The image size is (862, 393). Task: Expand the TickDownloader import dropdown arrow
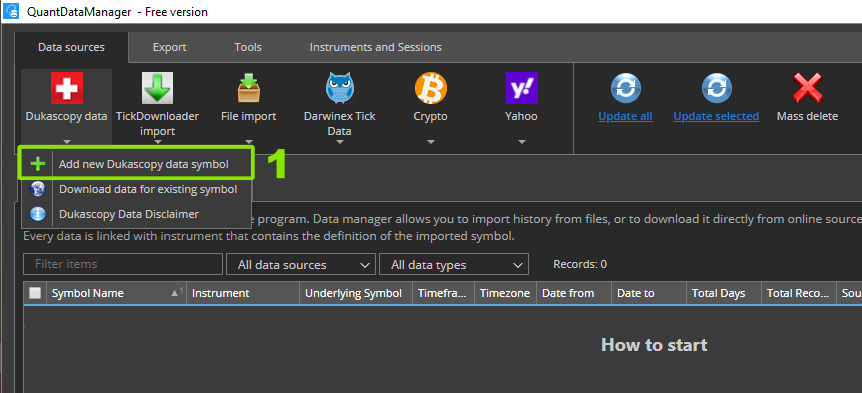point(158,142)
